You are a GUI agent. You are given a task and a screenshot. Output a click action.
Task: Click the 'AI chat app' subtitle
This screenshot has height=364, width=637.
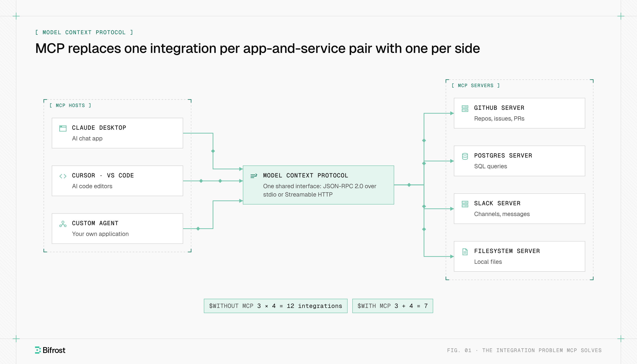[87, 138]
